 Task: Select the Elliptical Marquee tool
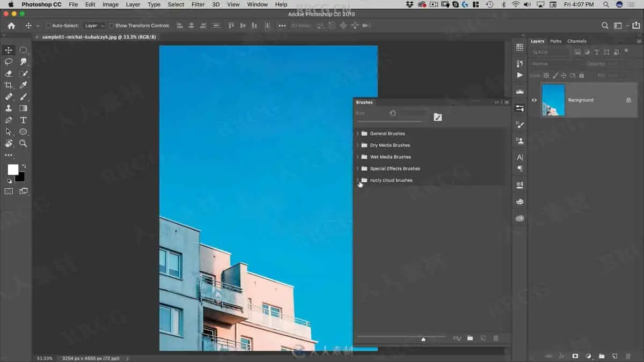click(24, 50)
